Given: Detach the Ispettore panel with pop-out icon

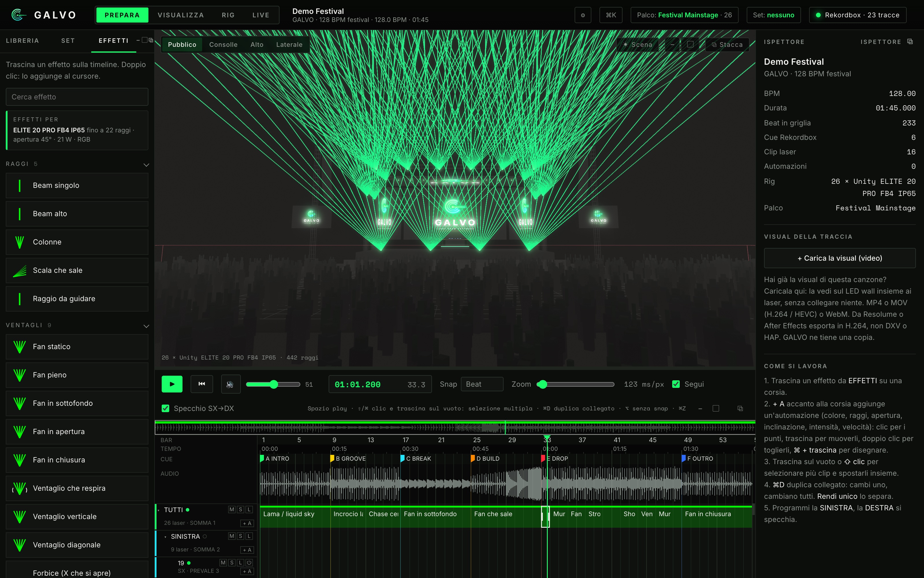Looking at the screenshot, I should click(x=910, y=42).
